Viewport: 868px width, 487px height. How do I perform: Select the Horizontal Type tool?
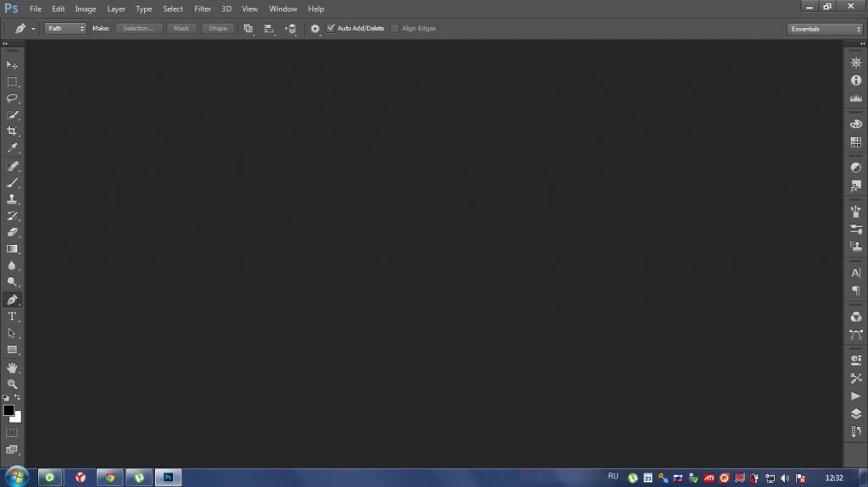point(12,317)
